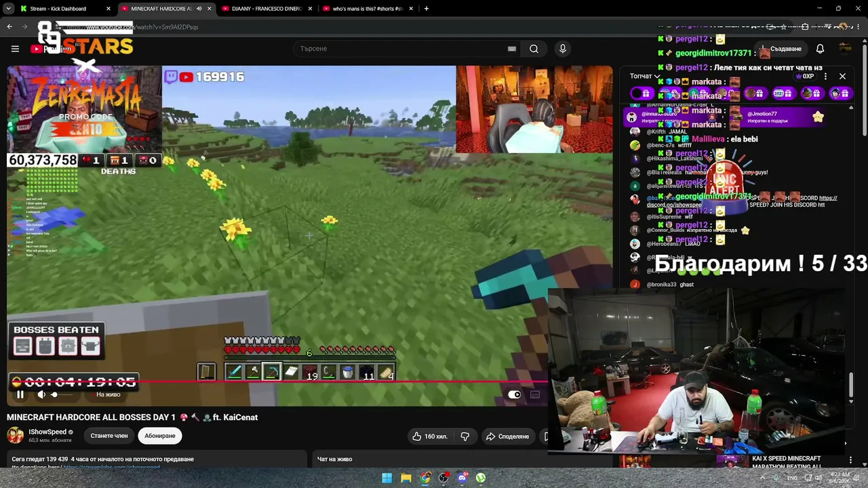Open the notifications bell
This screenshot has width=868, height=488.
[820, 49]
